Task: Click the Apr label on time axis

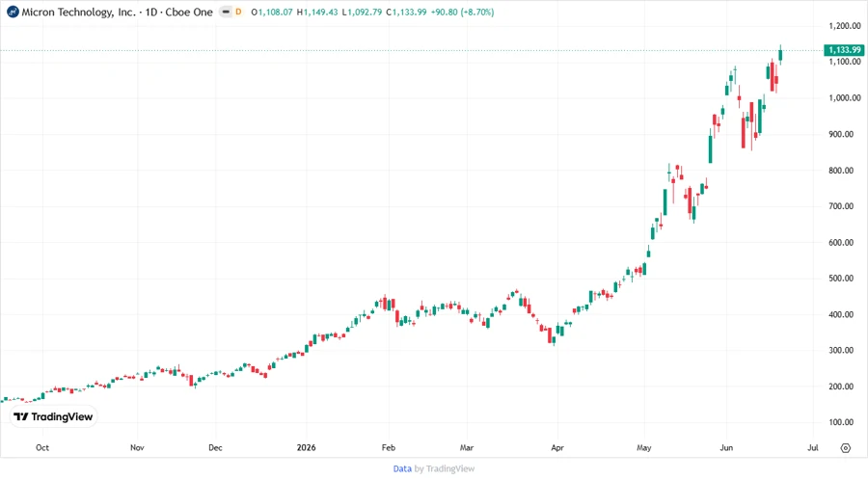Action: (x=557, y=448)
